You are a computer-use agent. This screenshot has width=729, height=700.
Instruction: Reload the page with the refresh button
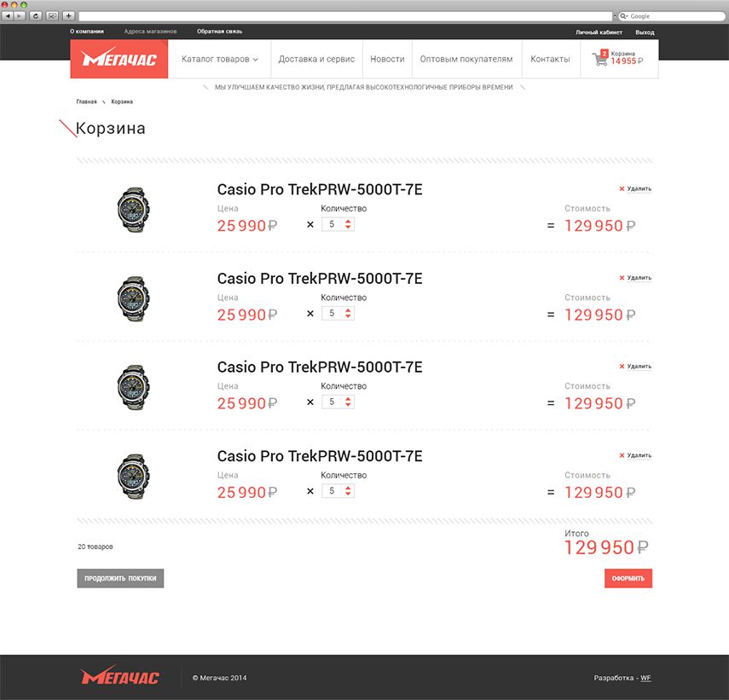click(x=35, y=16)
